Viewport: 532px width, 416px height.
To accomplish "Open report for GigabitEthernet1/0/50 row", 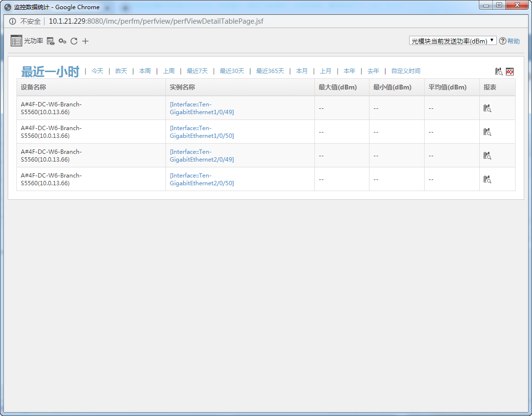I will pyautogui.click(x=487, y=132).
